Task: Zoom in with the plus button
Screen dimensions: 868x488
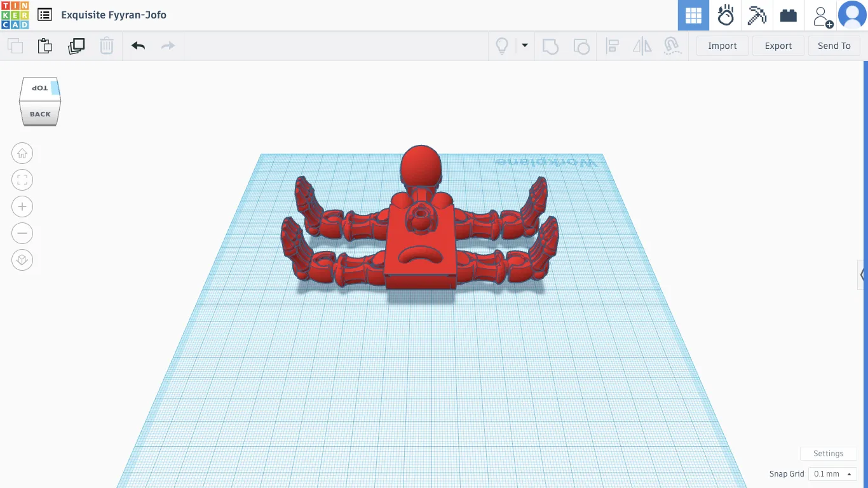Action: tap(22, 207)
